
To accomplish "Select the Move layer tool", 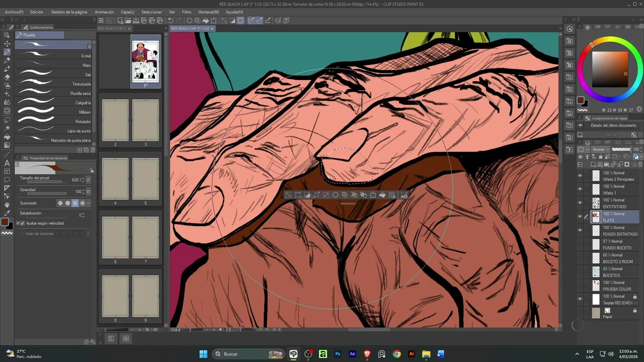I will pyautogui.click(x=7, y=44).
